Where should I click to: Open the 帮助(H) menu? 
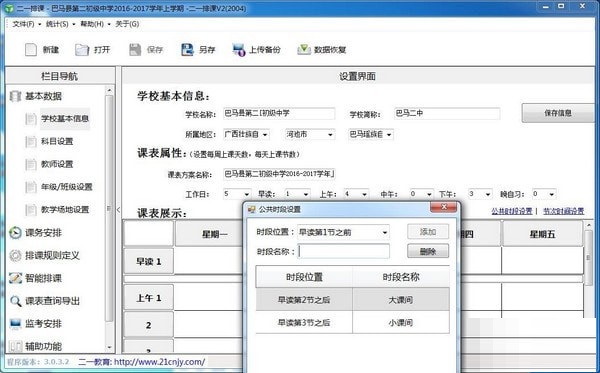point(92,24)
